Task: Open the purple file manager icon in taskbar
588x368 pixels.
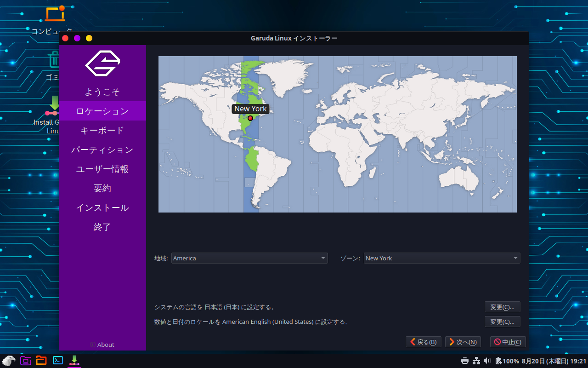Action: click(26, 361)
